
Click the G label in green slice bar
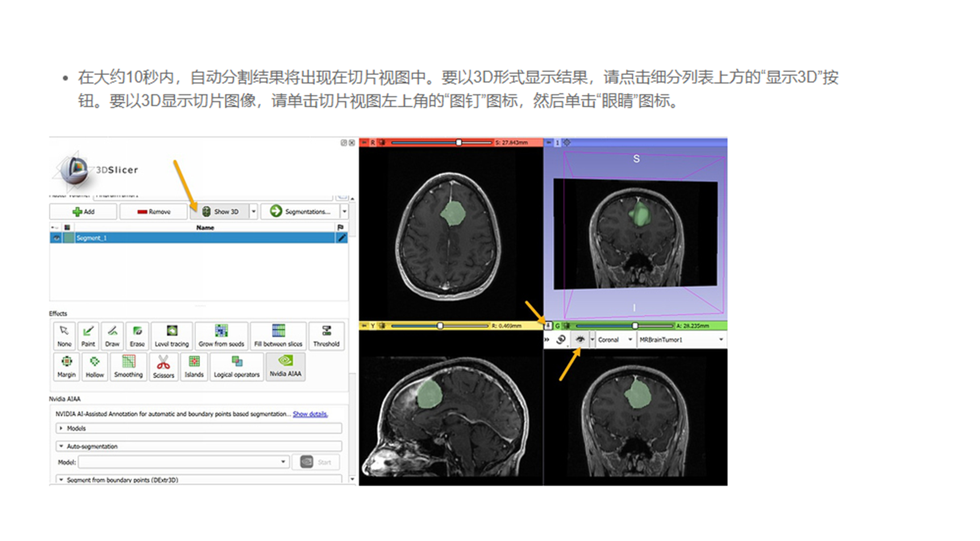point(557,326)
